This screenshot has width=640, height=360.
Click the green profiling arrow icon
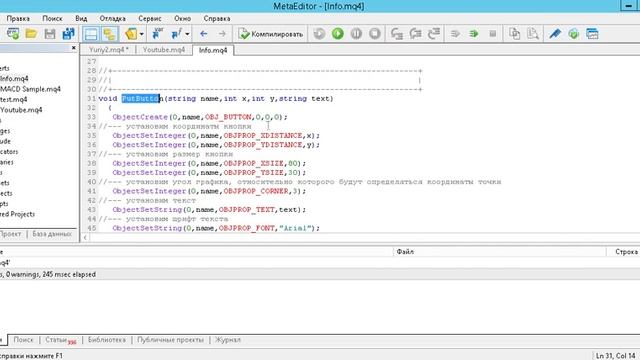pyautogui.click(x=473, y=34)
